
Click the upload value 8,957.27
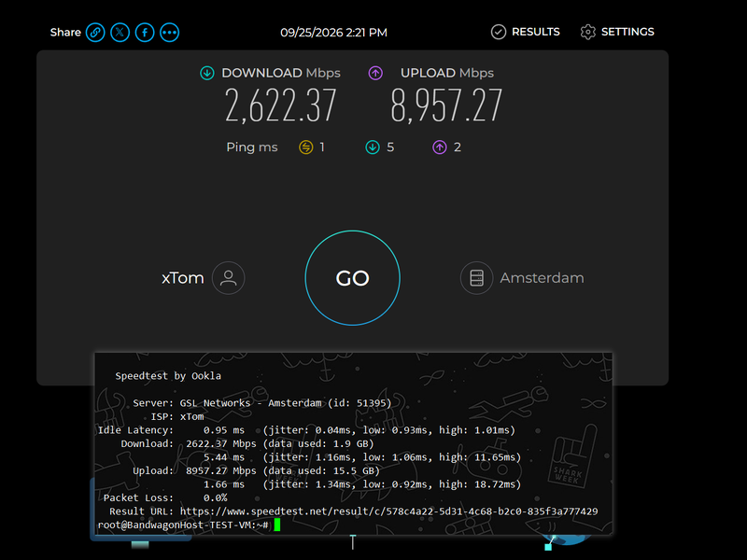coord(446,105)
